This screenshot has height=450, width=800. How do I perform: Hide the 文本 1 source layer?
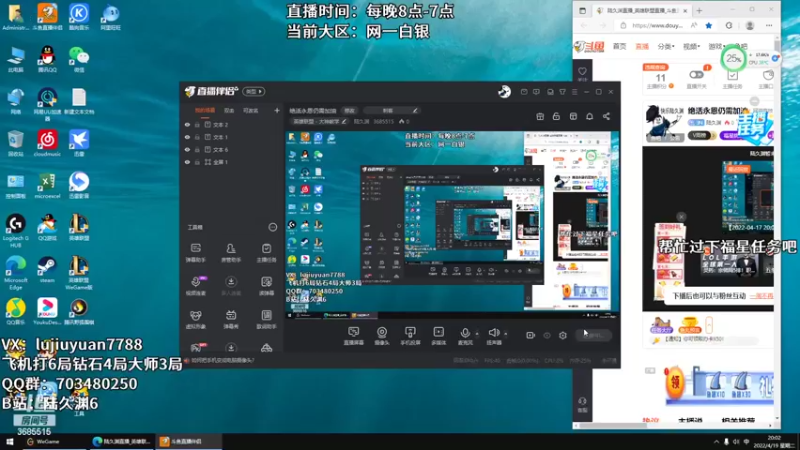click(x=187, y=137)
